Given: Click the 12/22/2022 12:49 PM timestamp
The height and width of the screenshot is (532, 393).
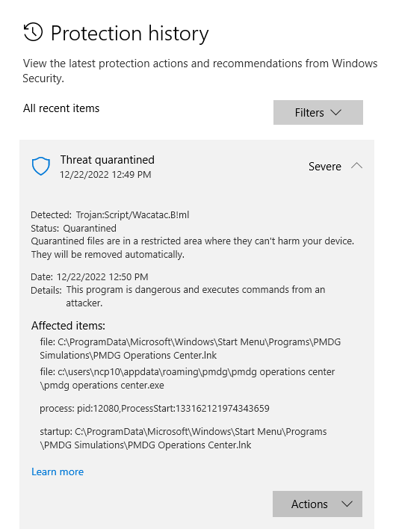Looking at the screenshot, I should 105,174.
